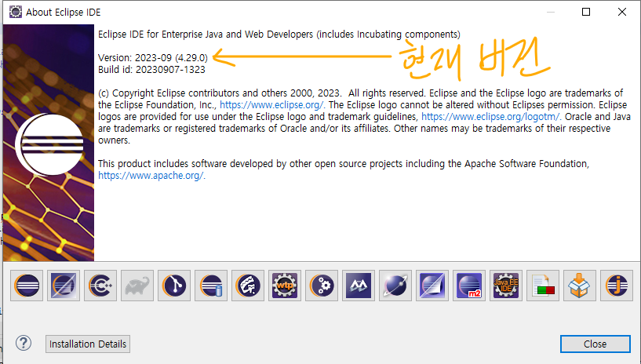The image size is (641, 364).
Task: Click the blue square icon with white peaks
Action: tap(359, 286)
